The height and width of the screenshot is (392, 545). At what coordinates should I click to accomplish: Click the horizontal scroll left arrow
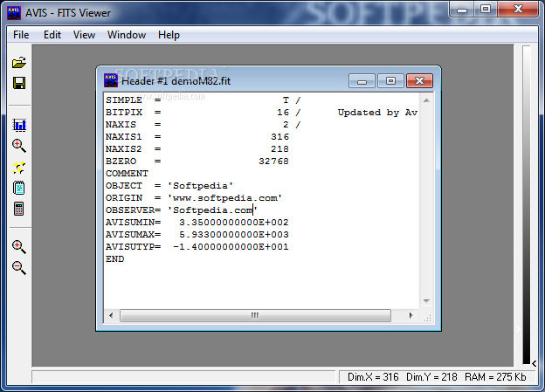[x=111, y=315]
